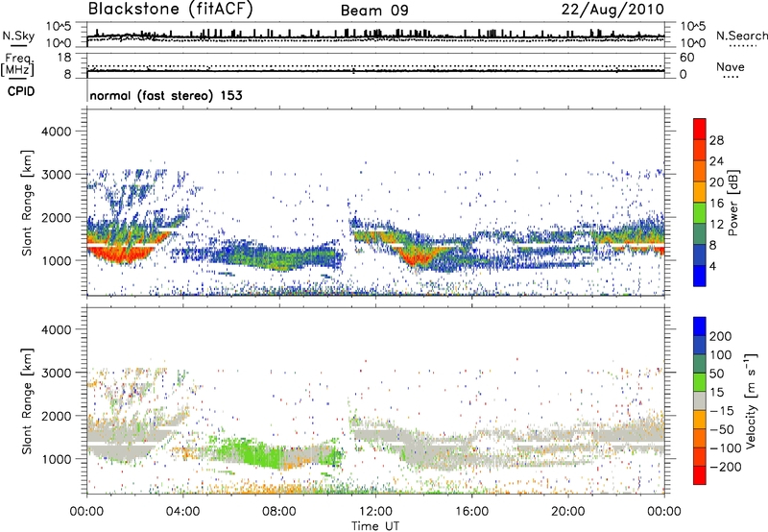The width and height of the screenshot is (768, 532).
Task: Click the red -200 segment of Velocity colorbar
Action: pos(700,475)
